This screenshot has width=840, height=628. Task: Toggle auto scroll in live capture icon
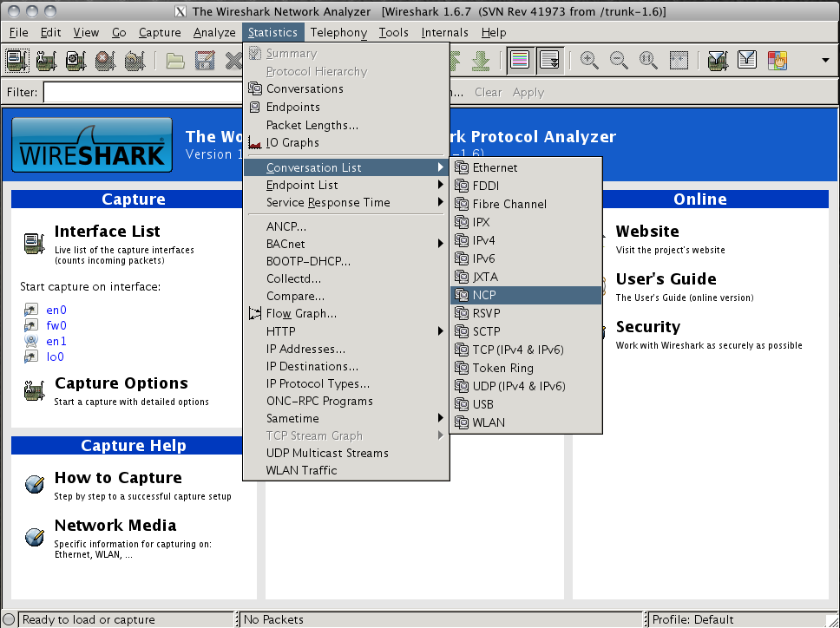click(550, 61)
